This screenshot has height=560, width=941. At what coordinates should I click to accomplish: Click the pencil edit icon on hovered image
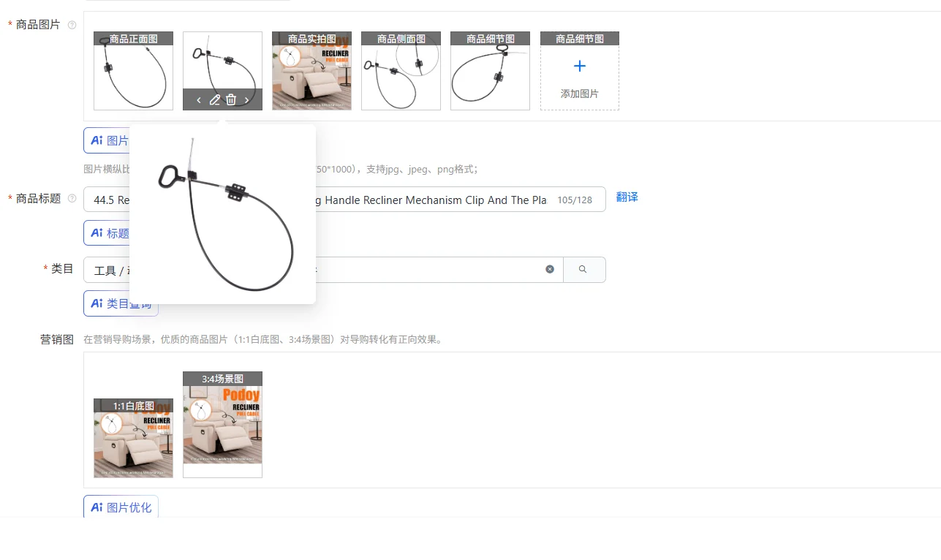coord(214,99)
